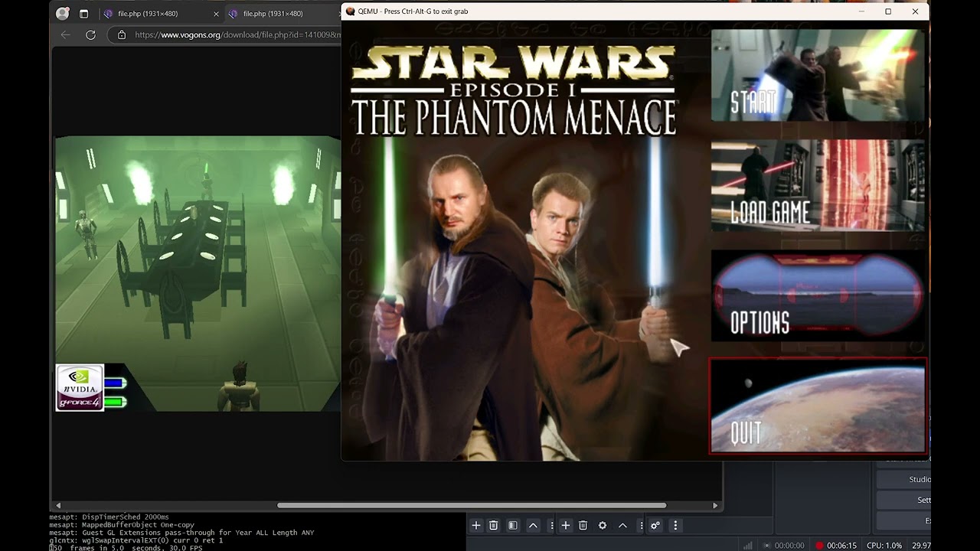
Task: Reload the vogons.org page
Action: [90, 34]
